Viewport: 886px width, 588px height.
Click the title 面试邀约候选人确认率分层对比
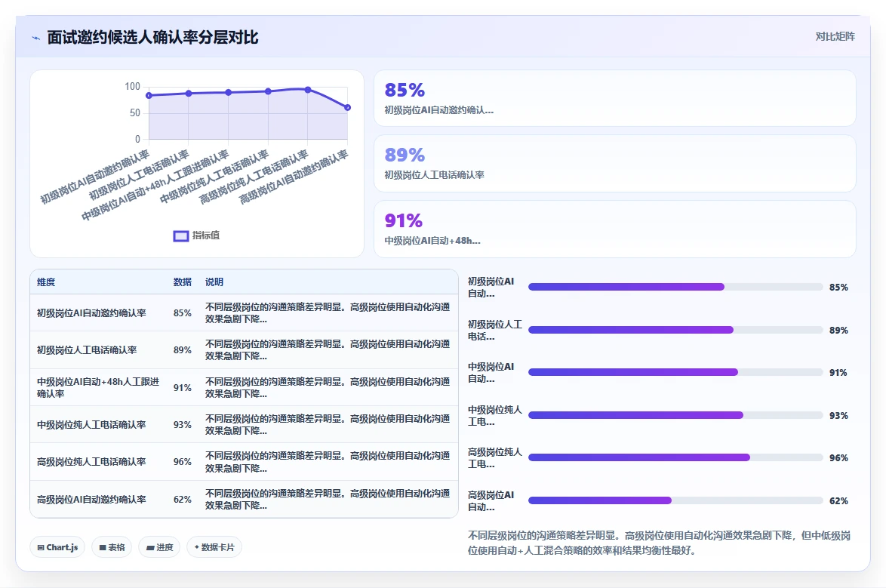pyautogui.click(x=152, y=37)
